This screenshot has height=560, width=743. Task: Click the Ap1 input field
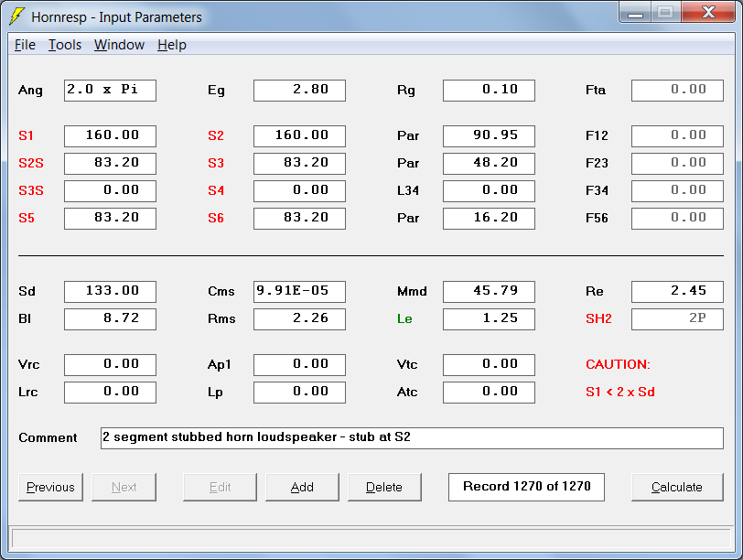pos(299,365)
